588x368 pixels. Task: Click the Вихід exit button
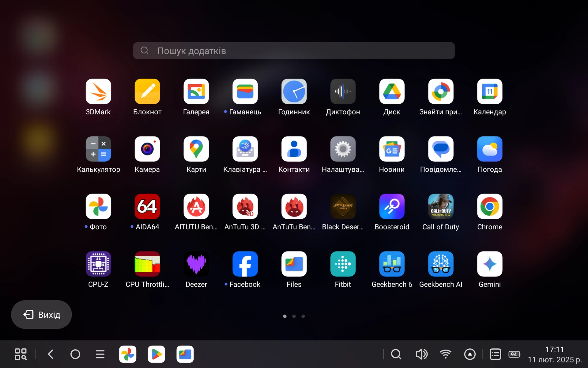tap(41, 315)
